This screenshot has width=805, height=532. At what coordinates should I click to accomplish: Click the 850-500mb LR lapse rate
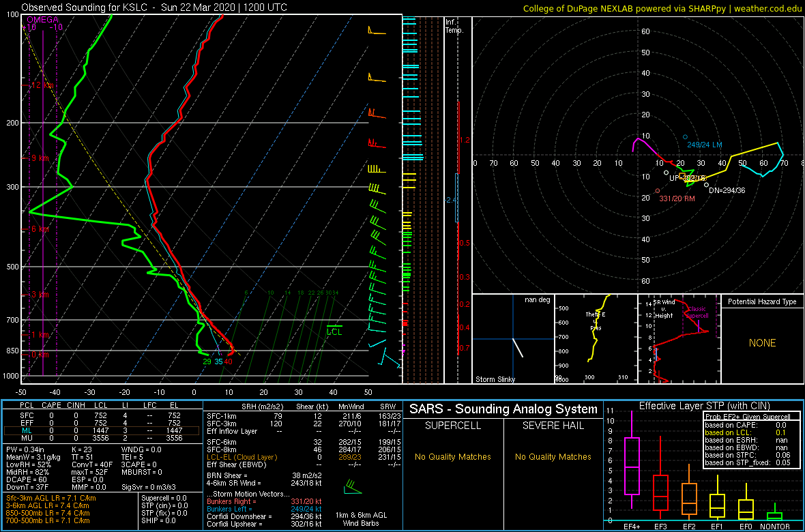[x=48, y=513]
